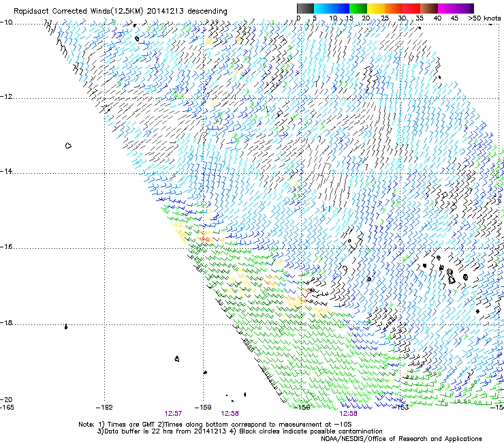The image size is (504, 443).
Task: Click the latitude label '-10'
Action: point(6,22)
